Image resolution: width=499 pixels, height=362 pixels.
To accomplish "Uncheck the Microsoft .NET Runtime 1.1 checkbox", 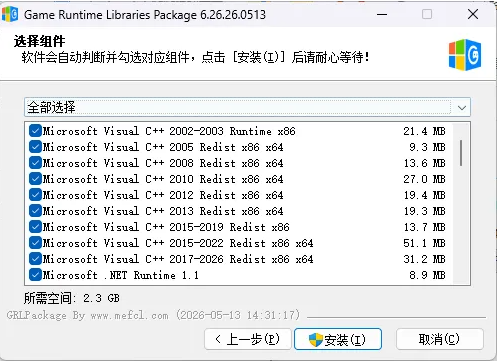I will pos(35,275).
